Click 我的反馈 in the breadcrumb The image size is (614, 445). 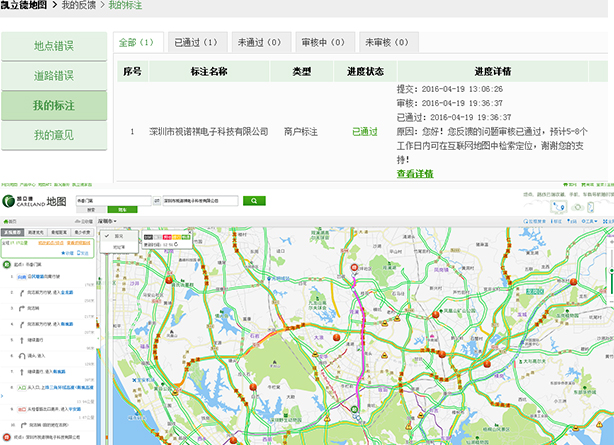click(x=79, y=5)
